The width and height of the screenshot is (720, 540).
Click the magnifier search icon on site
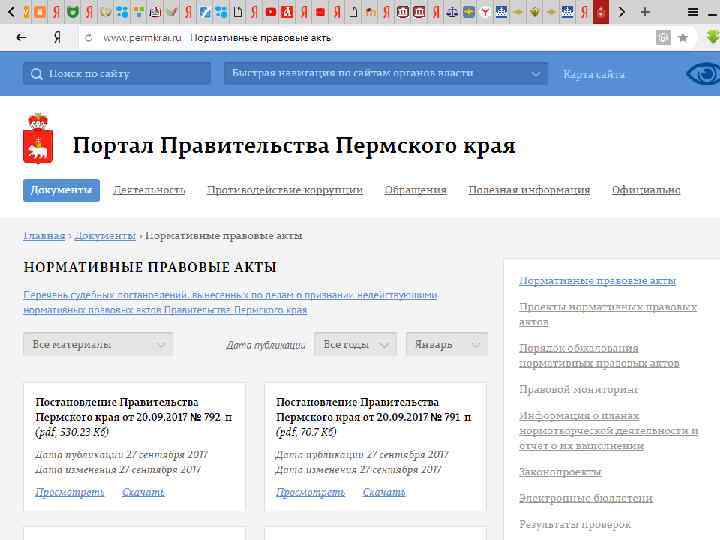pyautogui.click(x=37, y=74)
